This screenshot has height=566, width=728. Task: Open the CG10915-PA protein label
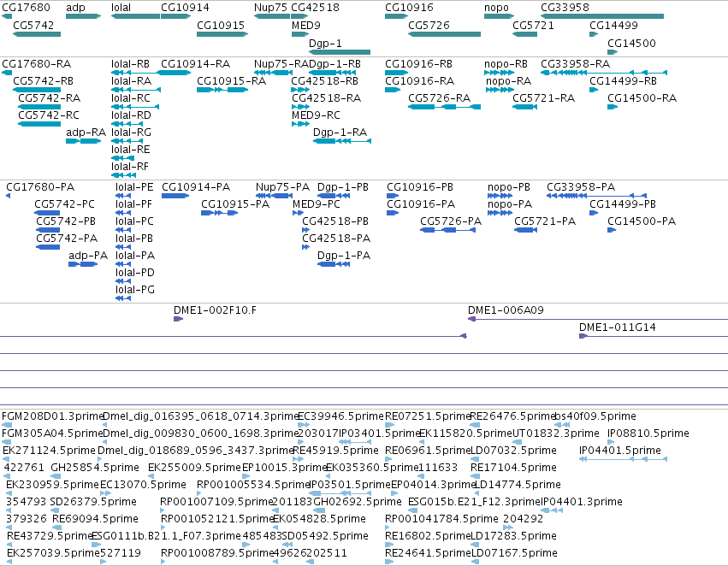pos(235,204)
